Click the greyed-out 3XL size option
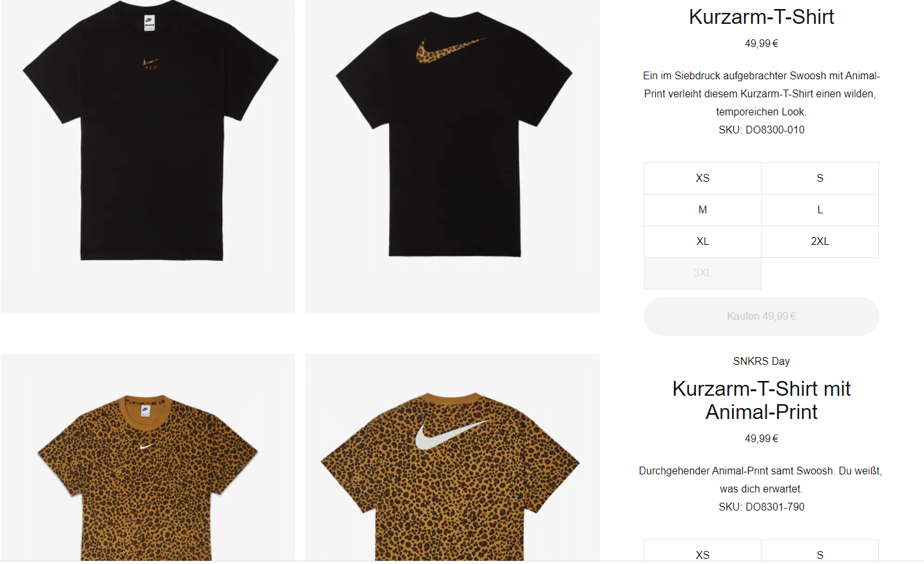This screenshot has height=564, width=924. [702, 273]
